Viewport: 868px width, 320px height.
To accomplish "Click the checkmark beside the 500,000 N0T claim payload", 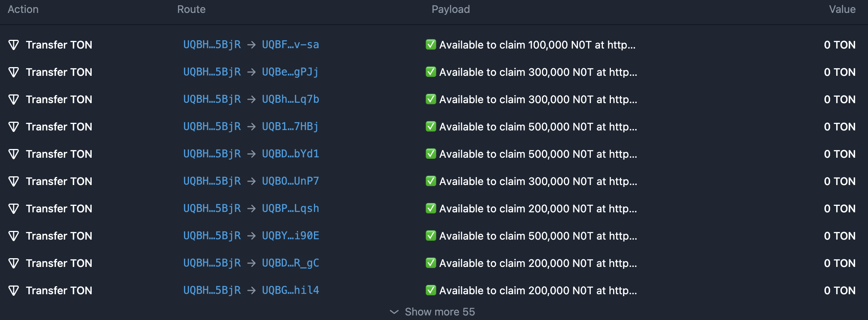I will (431, 127).
